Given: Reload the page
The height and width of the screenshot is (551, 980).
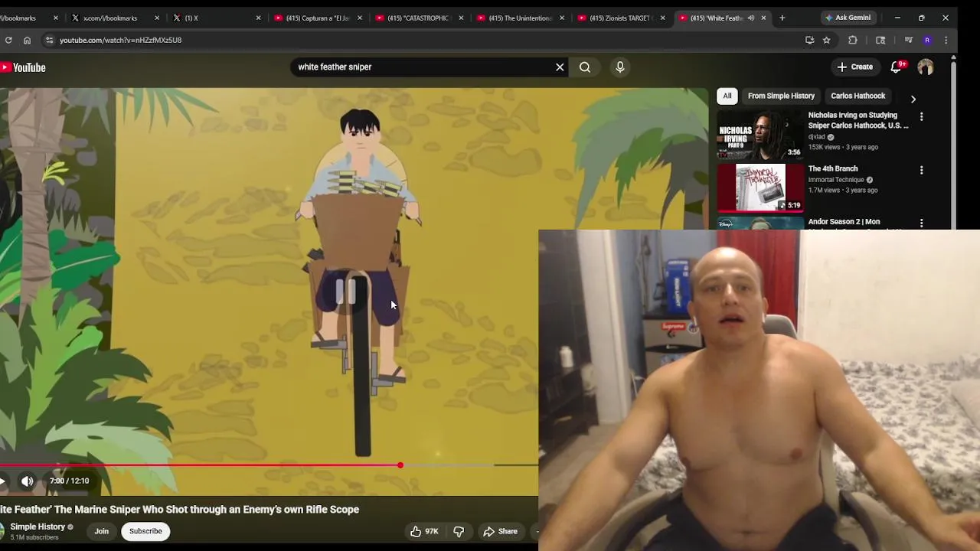Looking at the screenshot, I should pyautogui.click(x=8, y=40).
